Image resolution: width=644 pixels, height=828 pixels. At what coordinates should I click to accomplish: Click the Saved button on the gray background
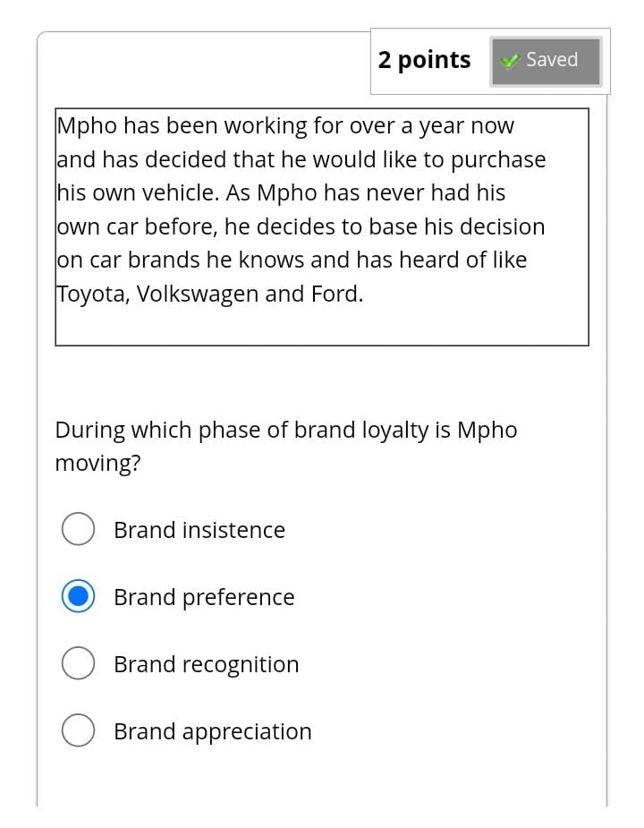545,60
